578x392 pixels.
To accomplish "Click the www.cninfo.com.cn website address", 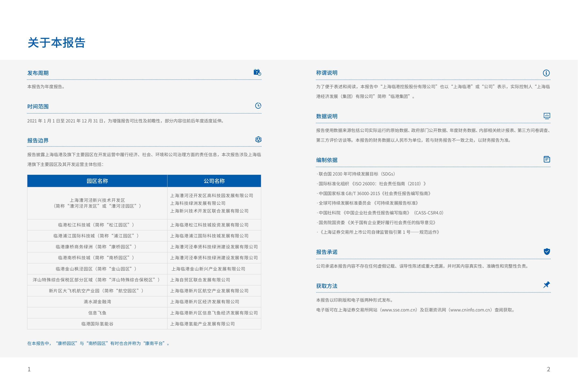I will coord(470,310).
